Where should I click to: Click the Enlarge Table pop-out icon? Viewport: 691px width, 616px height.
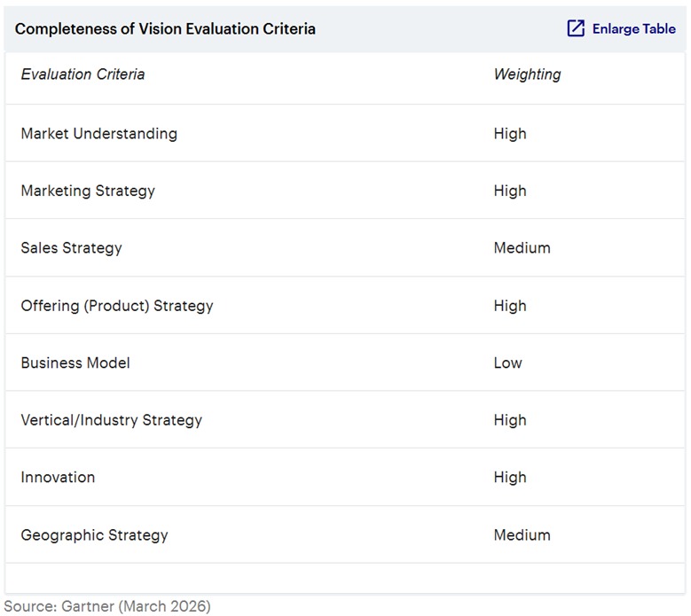coord(576,28)
